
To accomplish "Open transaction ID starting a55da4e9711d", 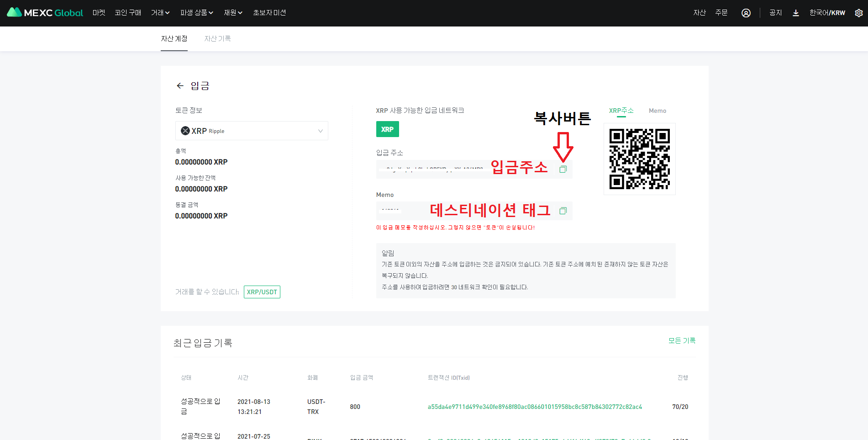I will [535, 407].
